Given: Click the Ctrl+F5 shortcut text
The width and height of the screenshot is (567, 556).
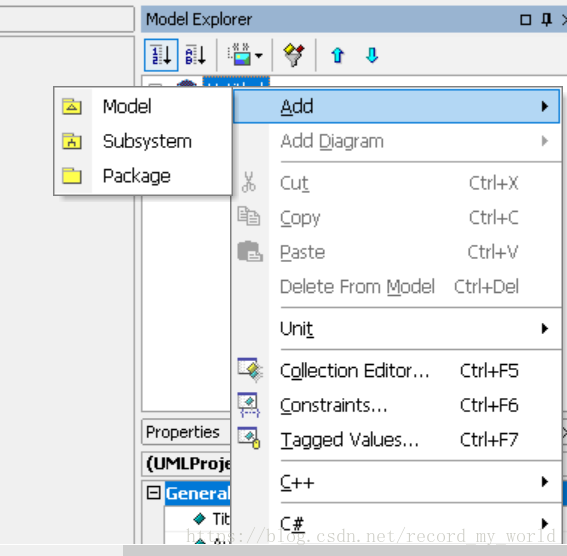Looking at the screenshot, I should (x=489, y=371).
